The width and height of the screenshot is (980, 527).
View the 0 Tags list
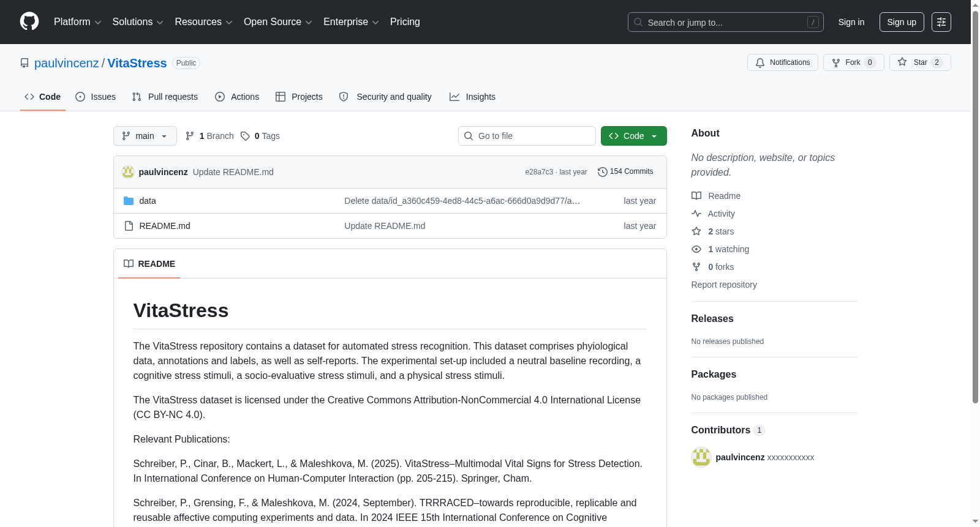pos(260,136)
